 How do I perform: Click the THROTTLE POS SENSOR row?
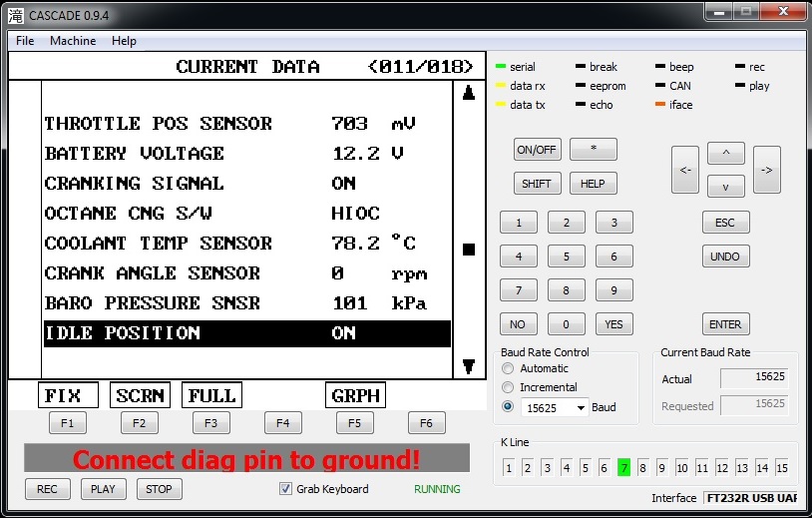[247, 124]
